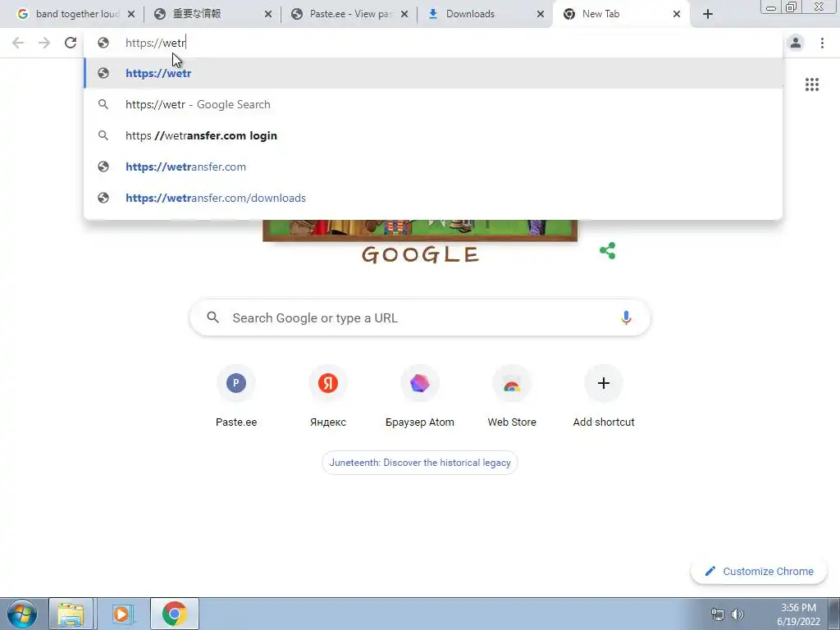Choose the wetransfer.com login search suggestion
This screenshot has height=630, width=840.
click(433, 135)
